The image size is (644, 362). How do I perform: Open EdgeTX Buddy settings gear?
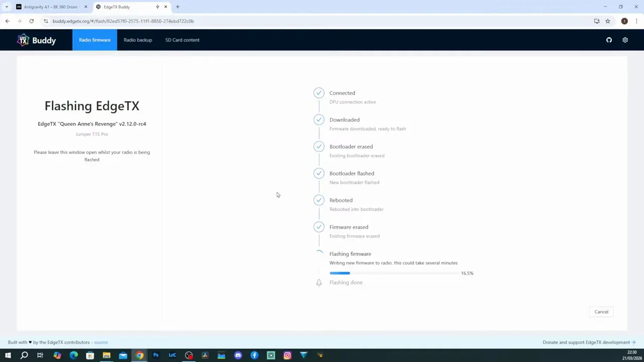[625, 40]
